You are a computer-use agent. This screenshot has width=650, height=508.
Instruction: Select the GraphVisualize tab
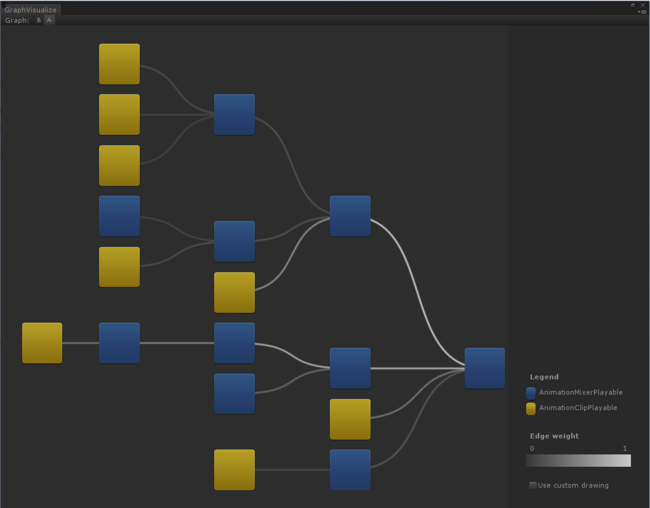(x=31, y=10)
